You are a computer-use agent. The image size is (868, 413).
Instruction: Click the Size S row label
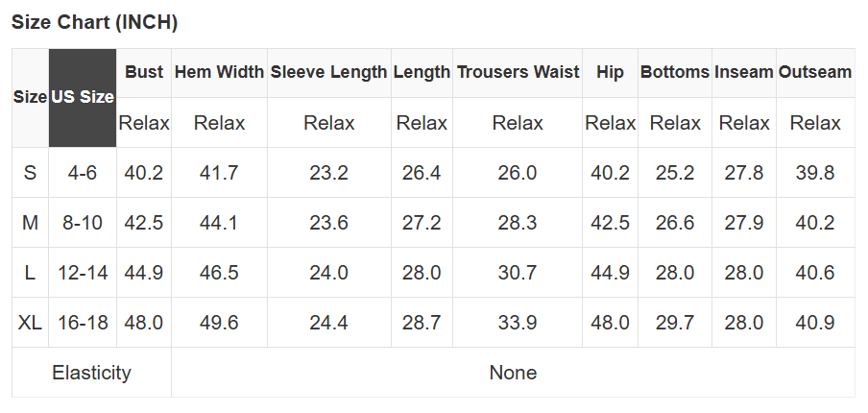30,173
